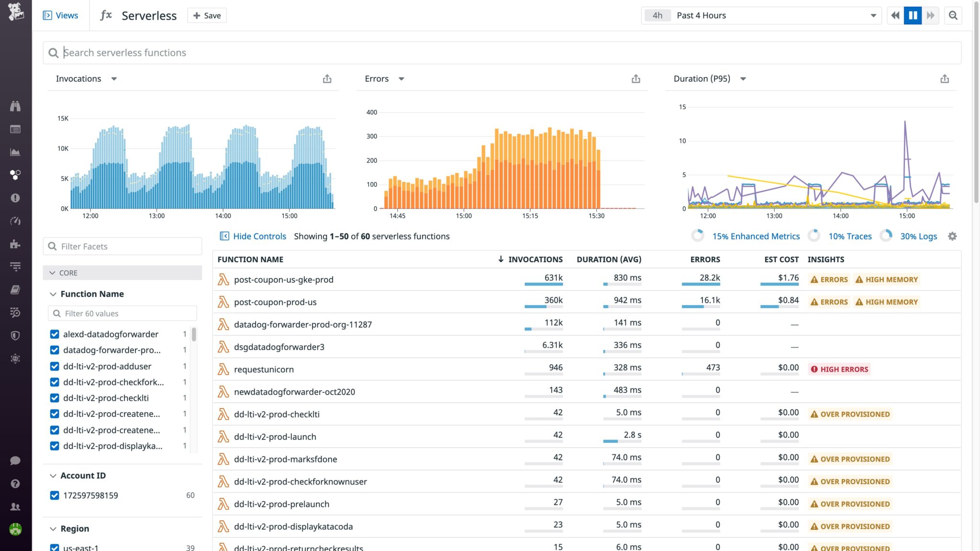Viewport: 980px width, 551px height.
Task: Pause the live time range
Action: pos(913,15)
